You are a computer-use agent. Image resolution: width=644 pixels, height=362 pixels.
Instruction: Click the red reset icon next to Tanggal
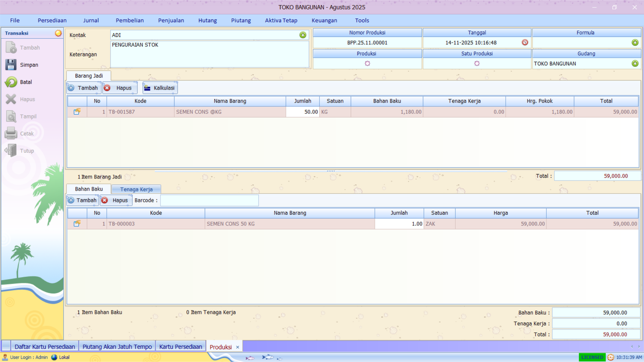pos(524,42)
